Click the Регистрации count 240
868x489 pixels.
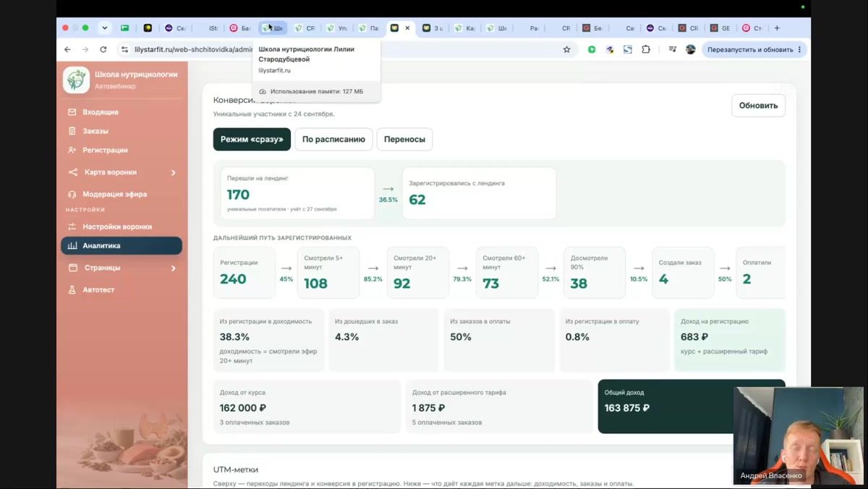point(233,279)
